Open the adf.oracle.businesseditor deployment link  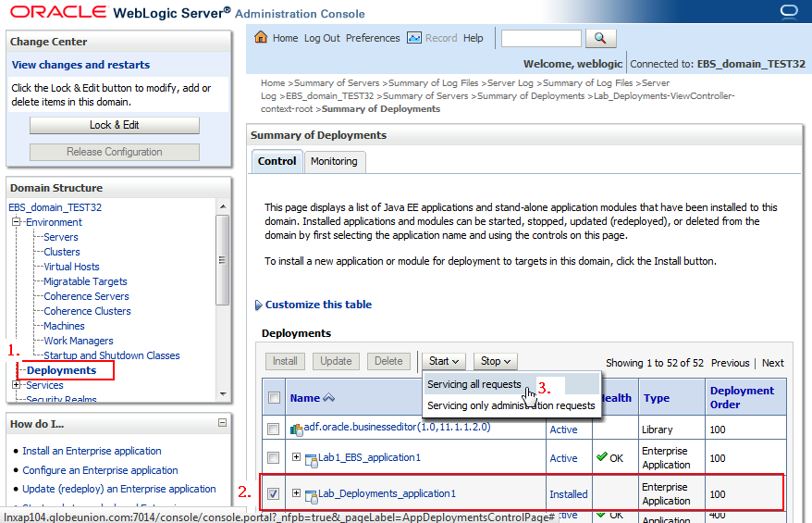(x=397, y=427)
